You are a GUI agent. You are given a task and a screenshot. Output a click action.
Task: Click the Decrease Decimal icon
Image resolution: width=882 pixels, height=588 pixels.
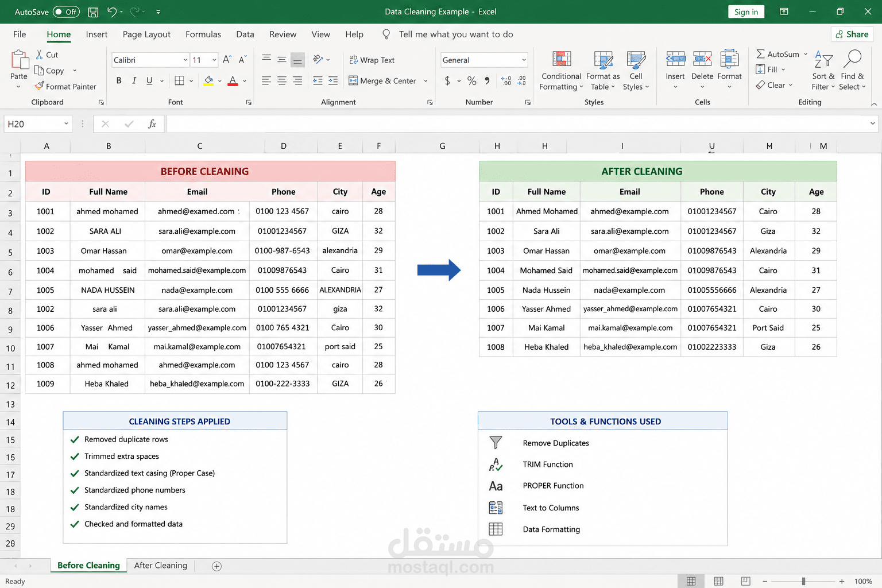(x=521, y=81)
